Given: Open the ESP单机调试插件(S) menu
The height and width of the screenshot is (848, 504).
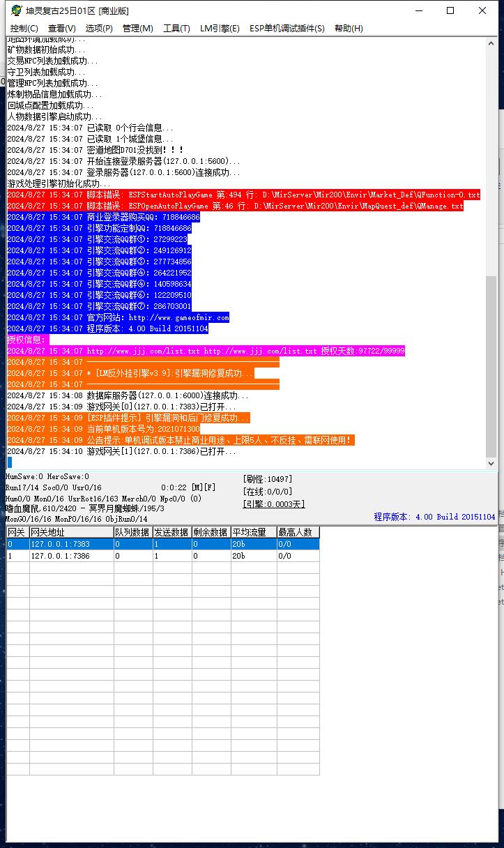Looking at the screenshot, I should pos(287,29).
